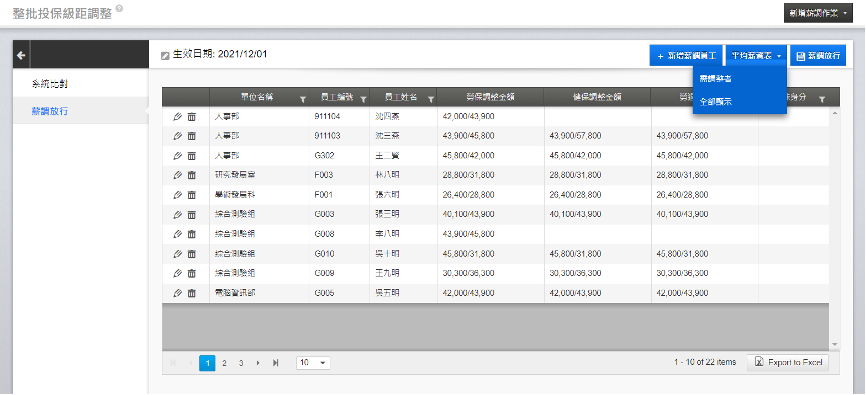Go to the next page of results
The width and height of the screenshot is (866, 395).
tap(258, 363)
